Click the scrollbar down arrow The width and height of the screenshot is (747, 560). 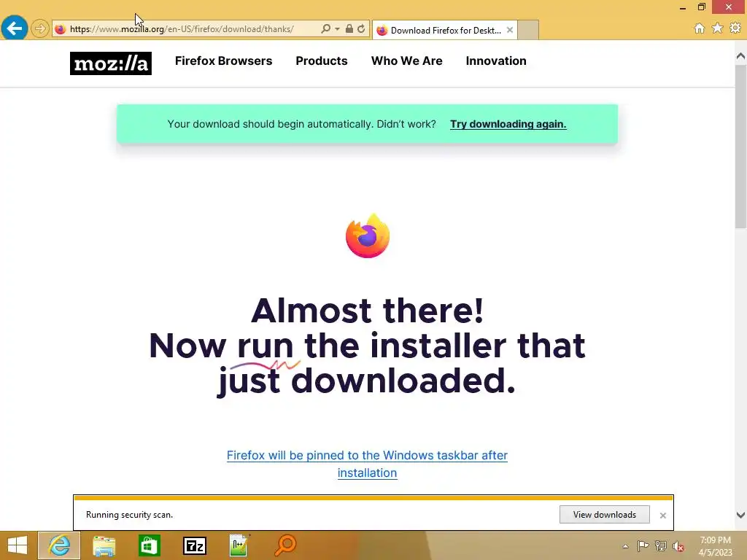(x=741, y=515)
